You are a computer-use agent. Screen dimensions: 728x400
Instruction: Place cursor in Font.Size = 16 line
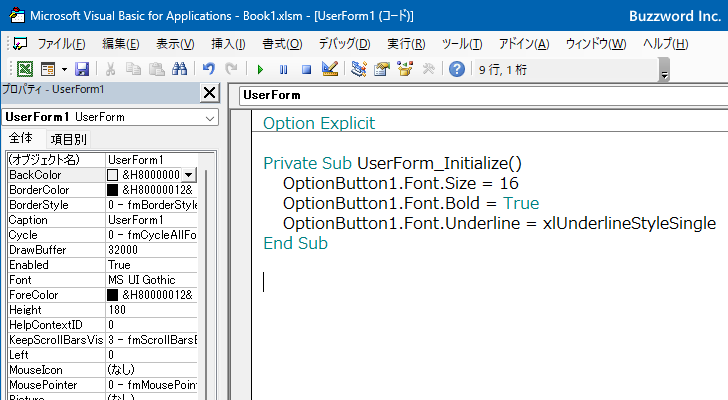tap(401, 183)
